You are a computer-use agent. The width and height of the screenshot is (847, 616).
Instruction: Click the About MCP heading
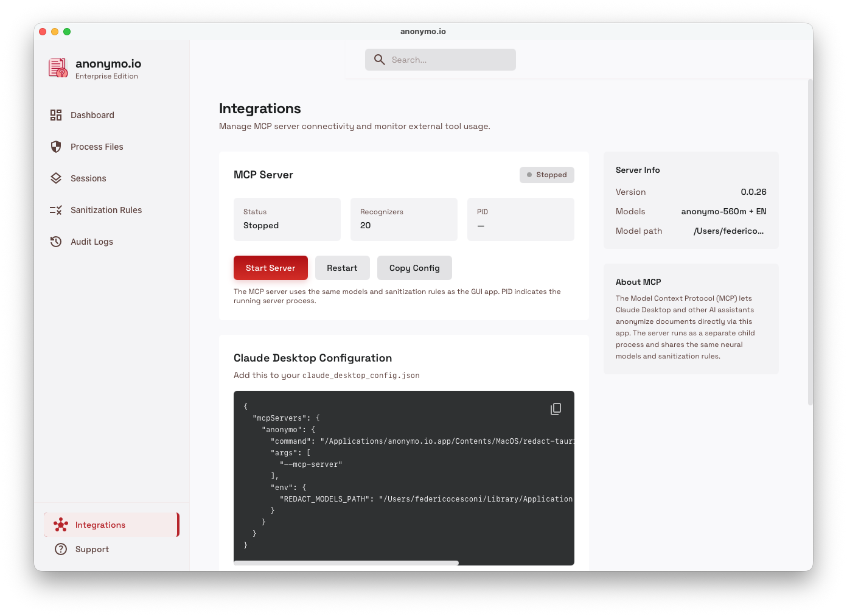pos(638,282)
